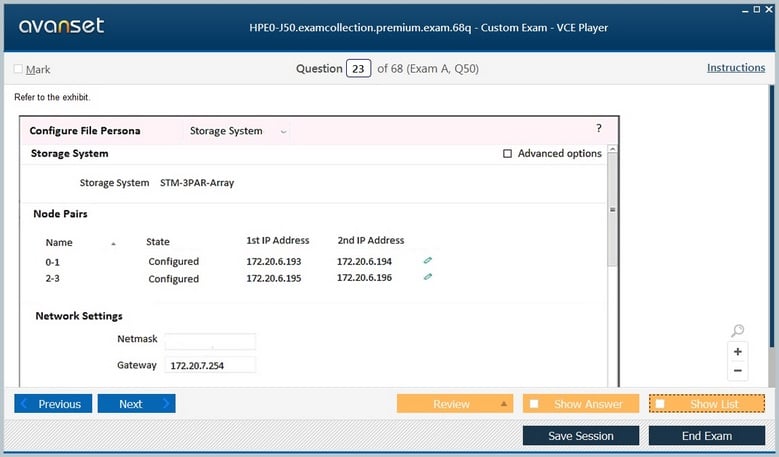Viewport: 779px width, 457px height.
Task: Click the question number 23 box
Action: (358, 69)
